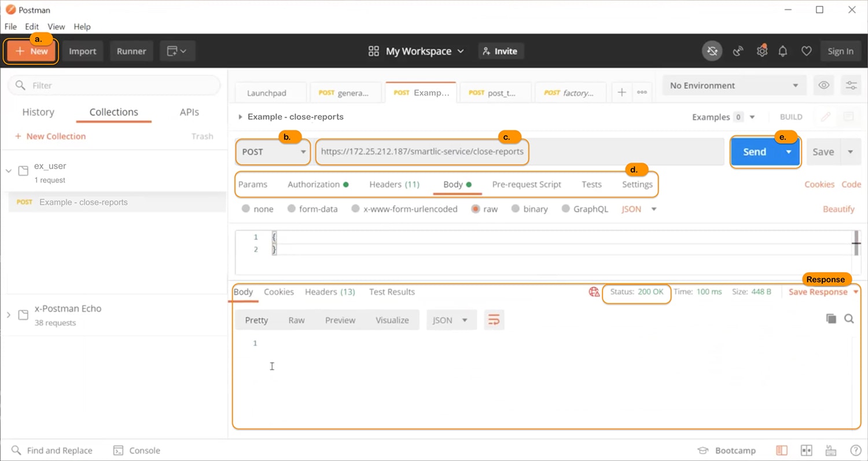Open the Examples dropdown
This screenshot has width=868, height=461.
point(724,117)
